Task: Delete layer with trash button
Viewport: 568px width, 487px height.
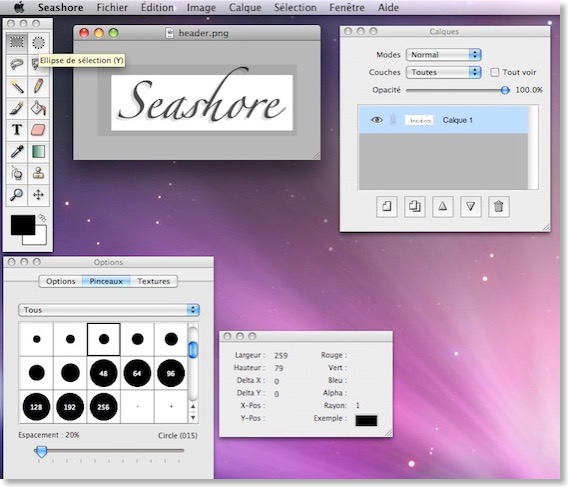Action: tap(499, 207)
